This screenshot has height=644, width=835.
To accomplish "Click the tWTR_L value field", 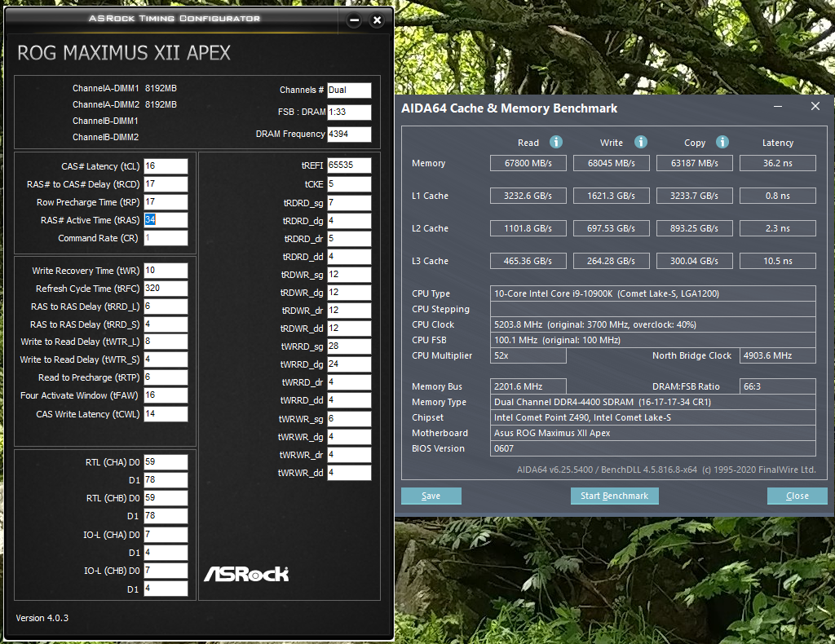I will click(166, 342).
